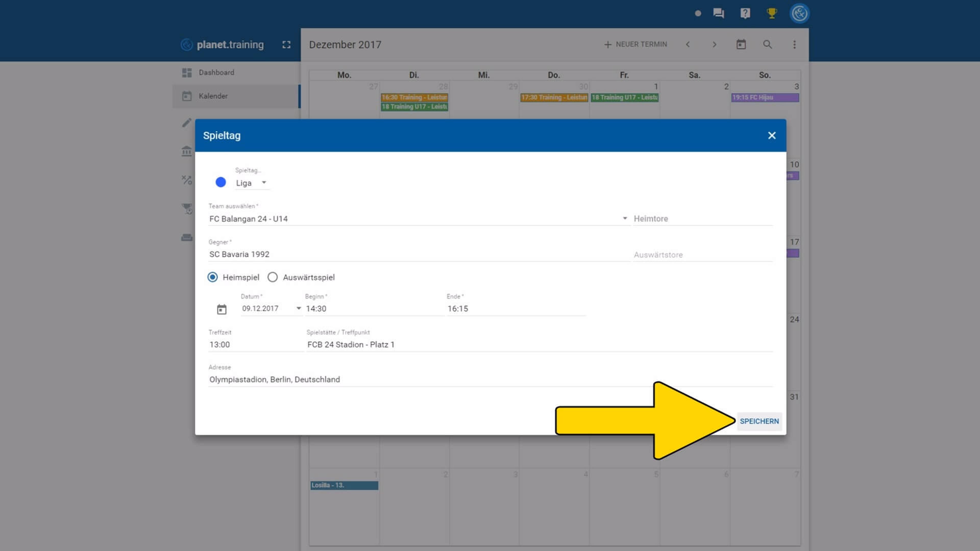This screenshot has height=551, width=980.
Task: Select the Auswärtsspiel radio button
Action: pyautogui.click(x=272, y=277)
